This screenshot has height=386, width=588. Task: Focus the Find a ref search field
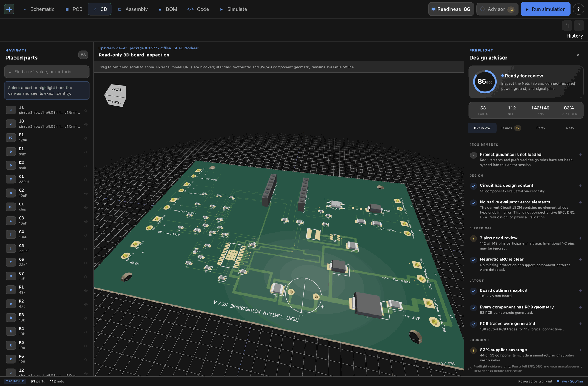[47, 72]
